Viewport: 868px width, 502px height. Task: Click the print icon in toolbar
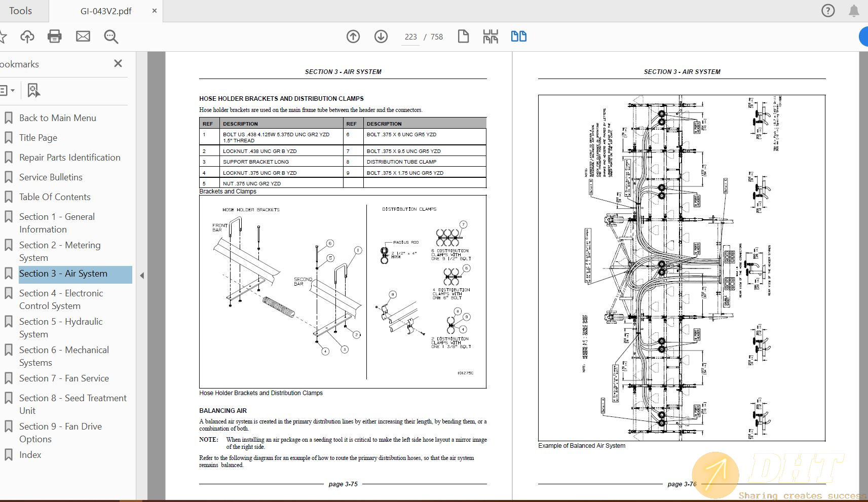[x=54, y=36]
